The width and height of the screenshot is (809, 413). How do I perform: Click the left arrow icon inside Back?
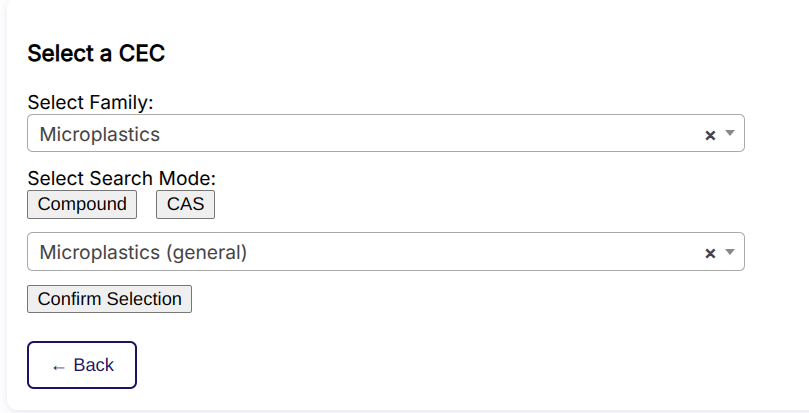coord(58,366)
